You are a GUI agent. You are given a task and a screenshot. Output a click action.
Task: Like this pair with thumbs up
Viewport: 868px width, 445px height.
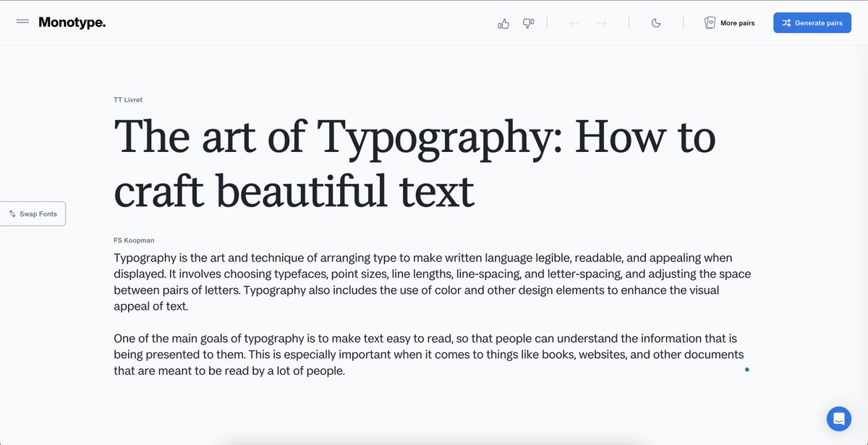(x=504, y=23)
